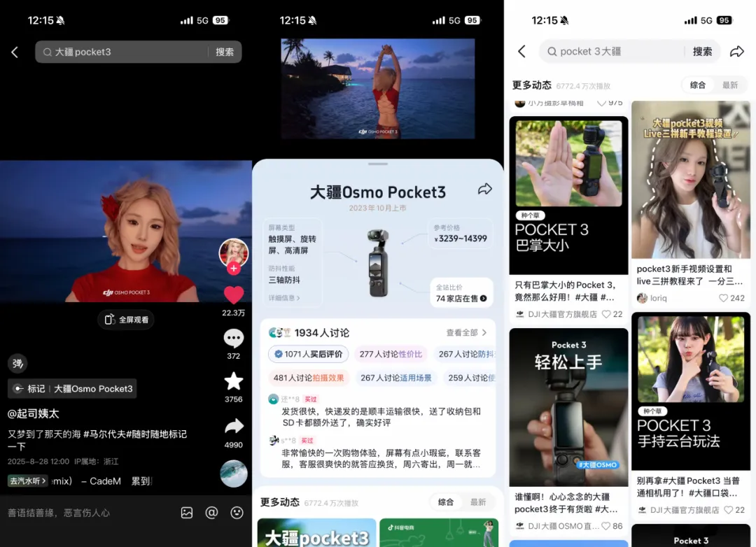Open POCKET 3 巴掌大小 video thumbnail
Image resolution: width=756 pixels, height=547 pixels.
pos(568,195)
